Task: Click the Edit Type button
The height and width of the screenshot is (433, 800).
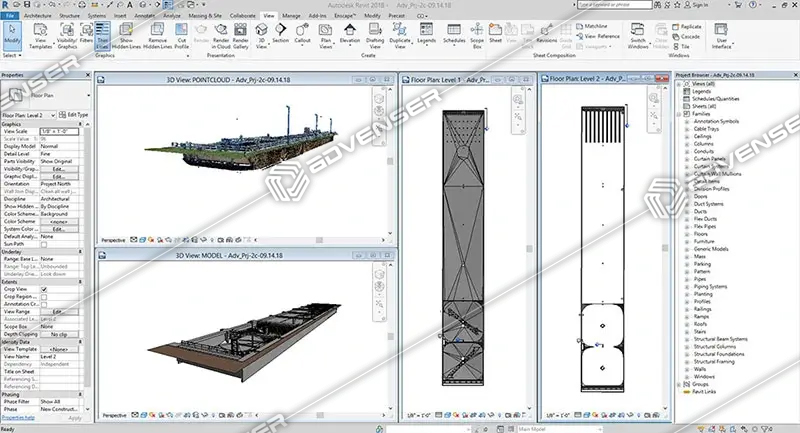Action: (75, 115)
